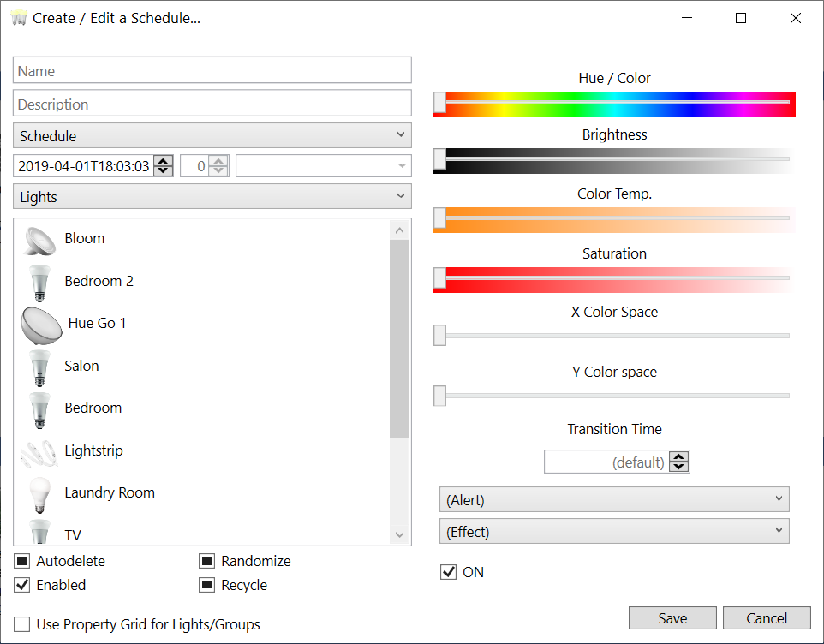
Task: Click the repeat count number field
Action: (x=194, y=166)
